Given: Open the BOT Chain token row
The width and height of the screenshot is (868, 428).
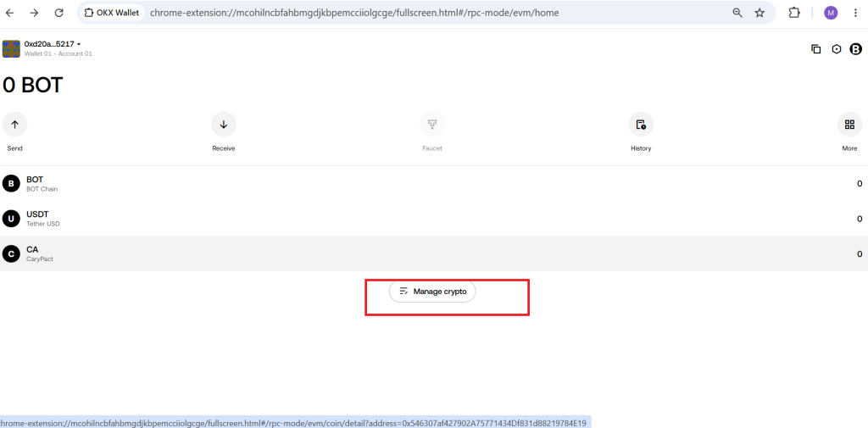Looking at the screenshot, I should [x=434, y=184].
